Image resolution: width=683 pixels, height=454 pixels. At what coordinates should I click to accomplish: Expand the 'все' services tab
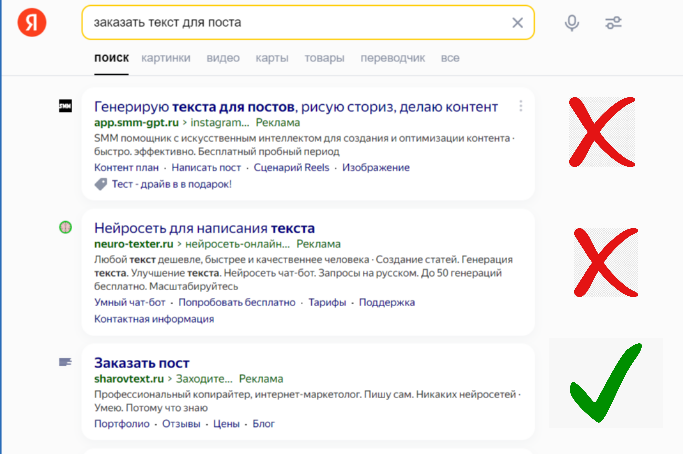point(450,58)
